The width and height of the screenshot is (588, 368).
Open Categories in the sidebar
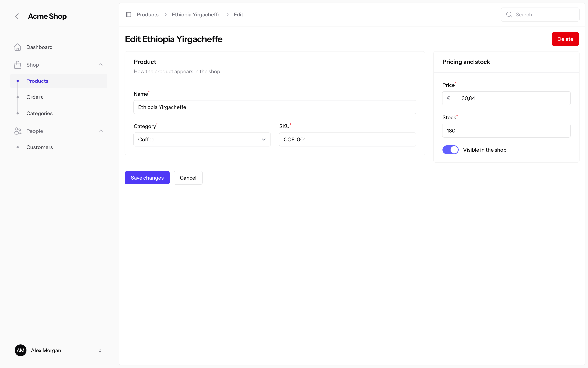(x=59, y=113)
